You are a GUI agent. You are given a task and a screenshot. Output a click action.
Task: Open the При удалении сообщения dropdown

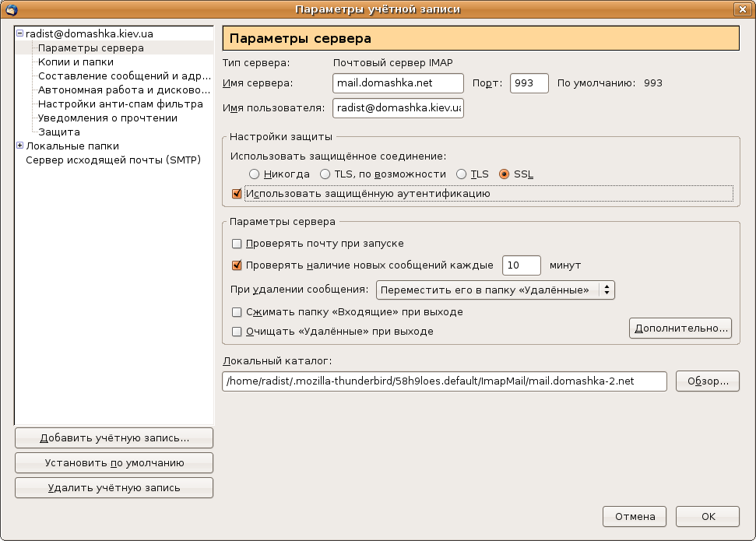coord(495,290)
